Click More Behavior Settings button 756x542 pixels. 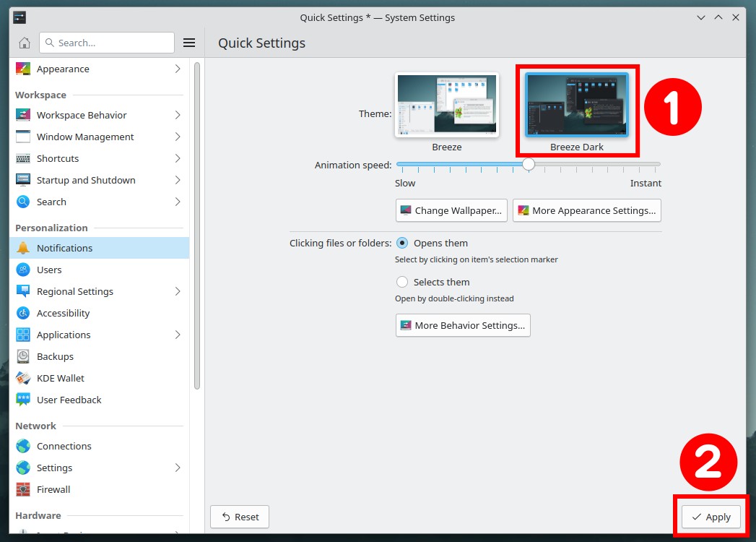463,325
